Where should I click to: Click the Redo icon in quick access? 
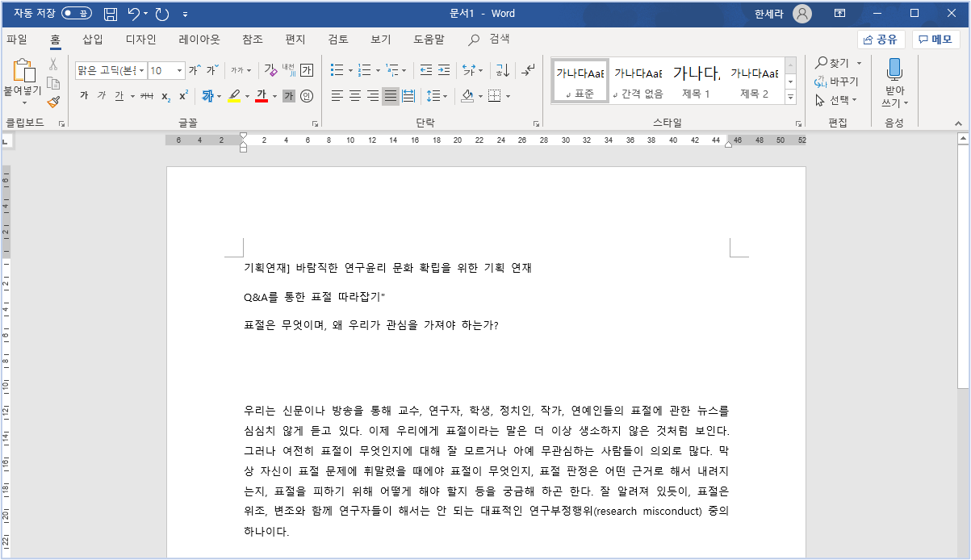(161, 14)
